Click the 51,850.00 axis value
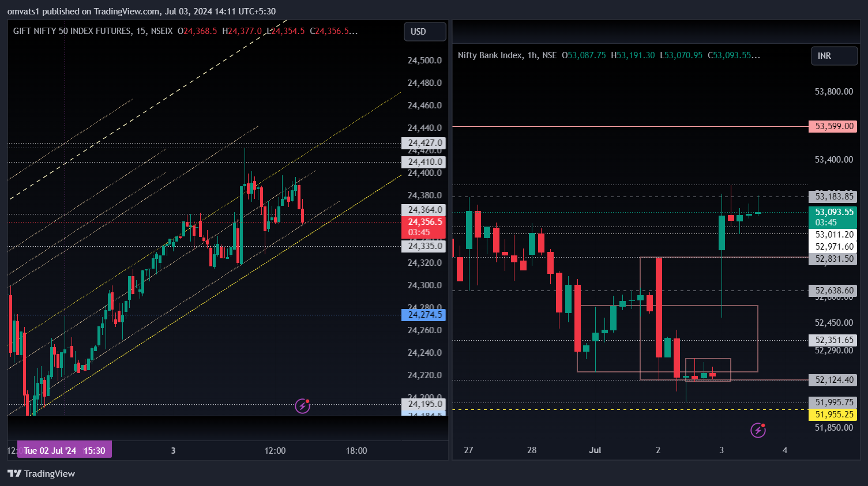 point(833,428)
